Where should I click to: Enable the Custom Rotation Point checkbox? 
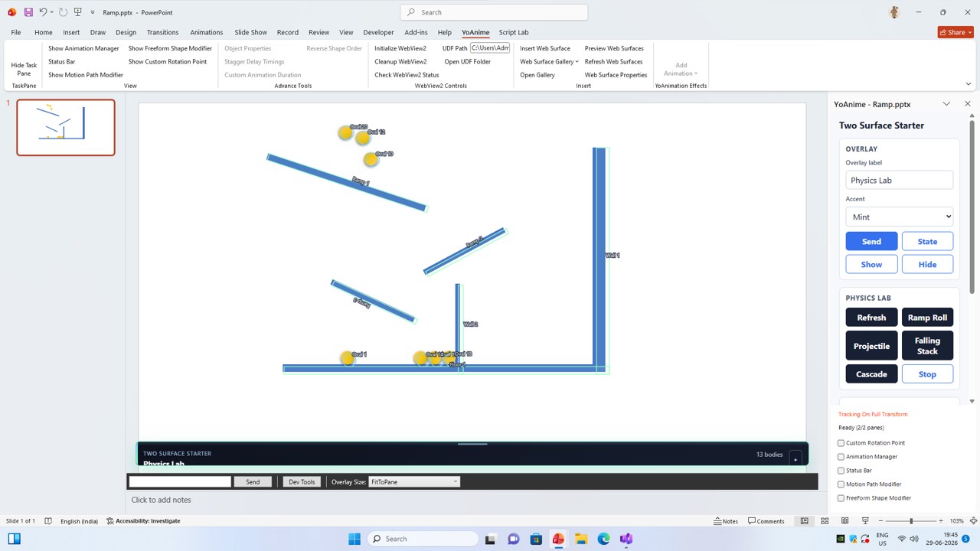click(841, 443)
